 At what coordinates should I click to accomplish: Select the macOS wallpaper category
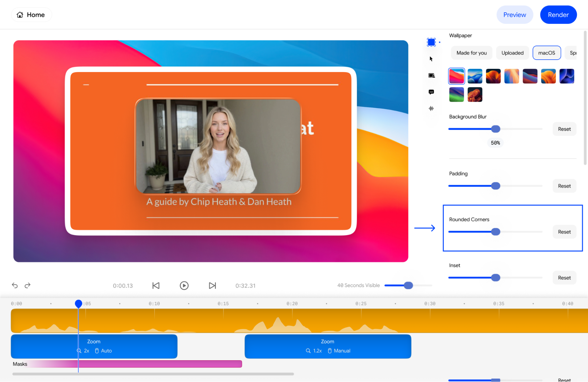coord(547,53)
